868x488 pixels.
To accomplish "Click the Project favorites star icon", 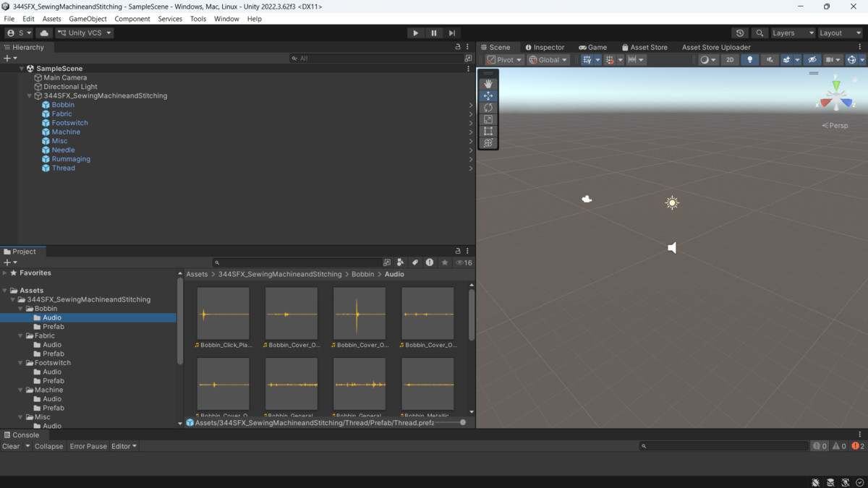I will [x=445, y=262].
